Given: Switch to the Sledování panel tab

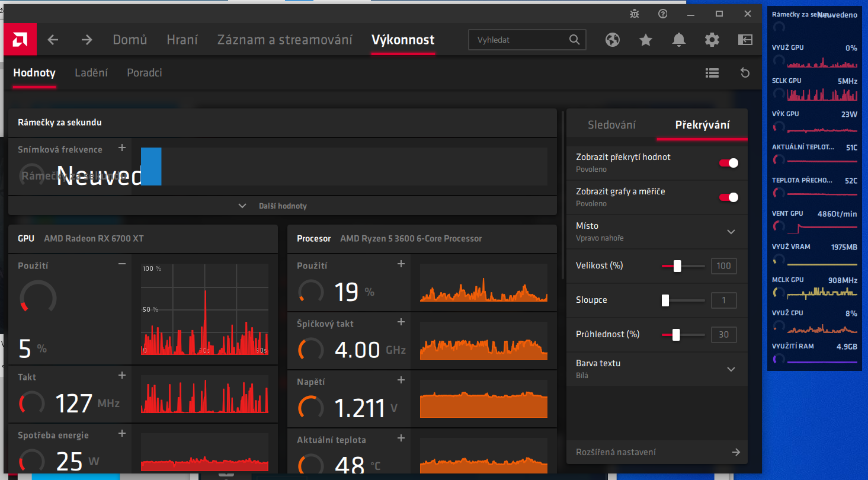Looking at the screenshot, I should click(x=611, y=124).
